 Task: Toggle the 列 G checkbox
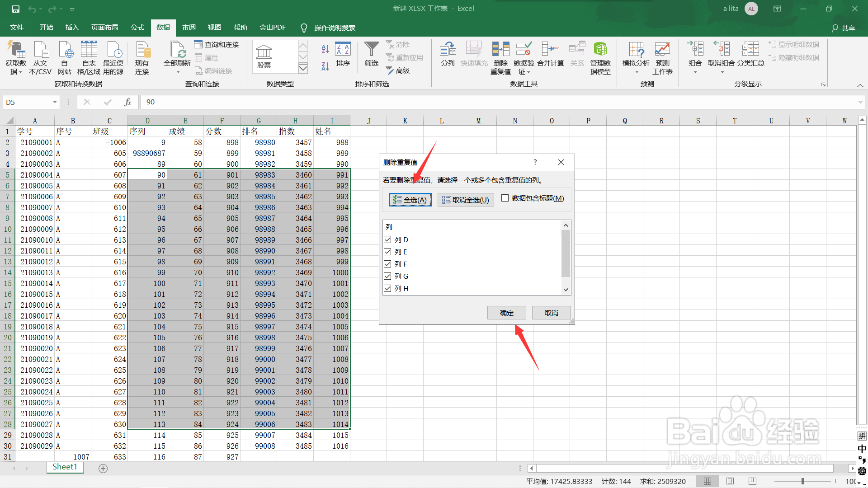(387, 276)
